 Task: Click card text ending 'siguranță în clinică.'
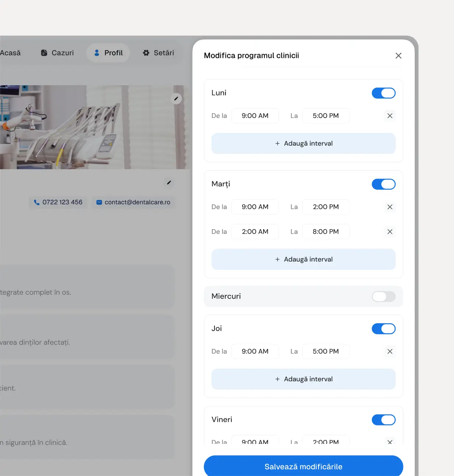(x=34, y=443)
